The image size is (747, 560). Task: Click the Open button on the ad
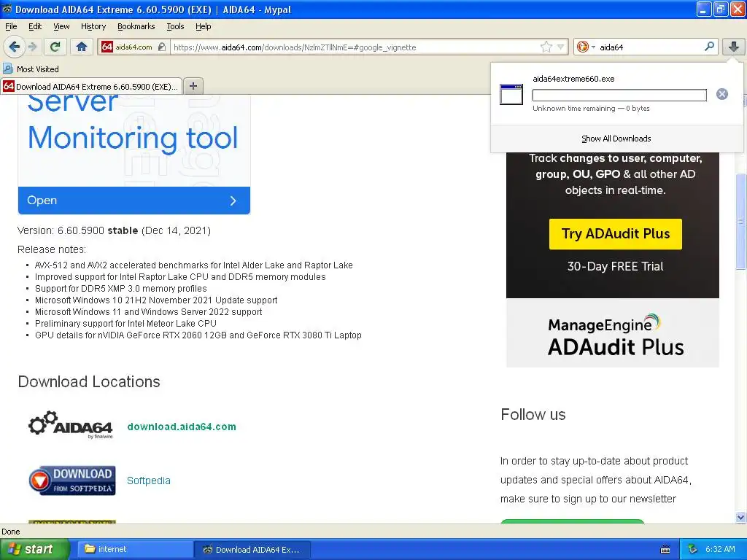[134, 201]
